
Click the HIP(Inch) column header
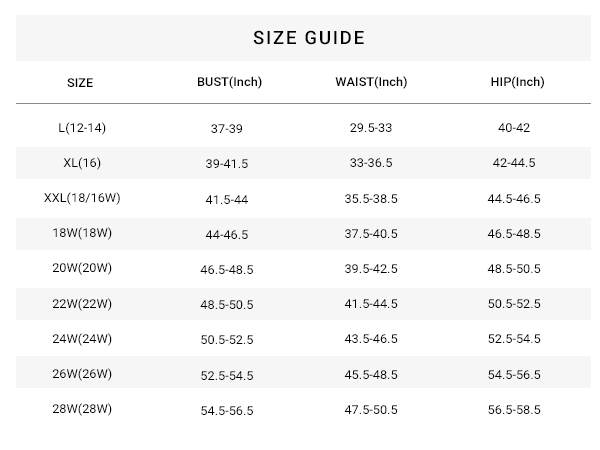pyautogui.click(x=517, y=82)
